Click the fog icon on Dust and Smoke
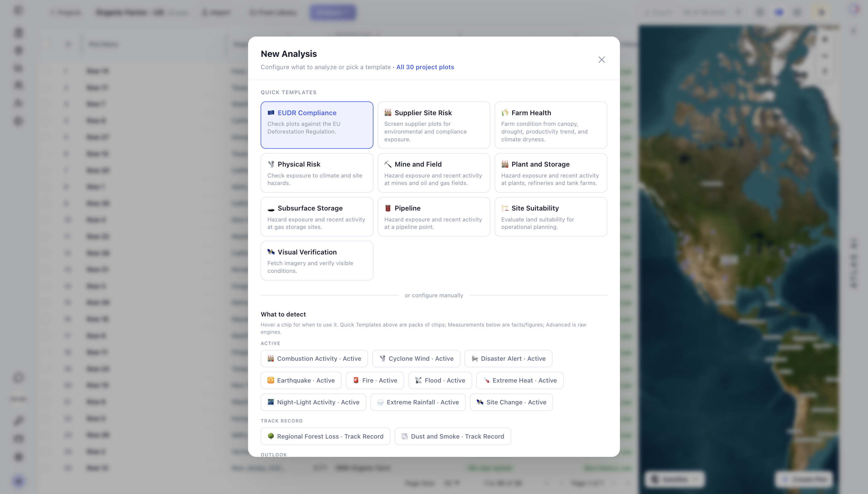The image size is (868, 494). coord(404,436)
